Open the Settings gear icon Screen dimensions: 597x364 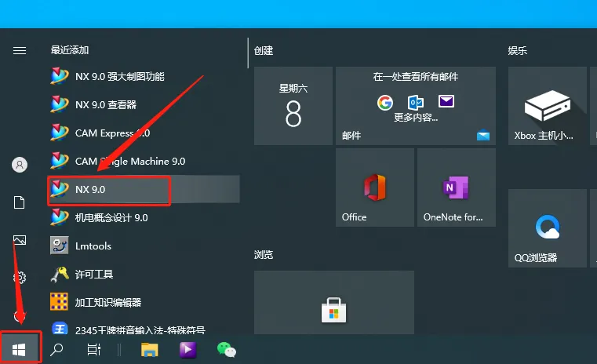[x=20, y=278]
